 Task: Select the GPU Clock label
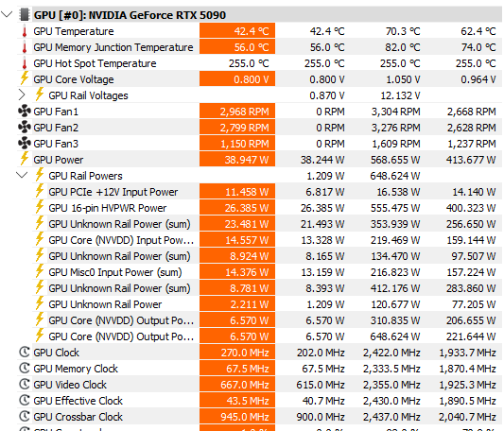coord(56,353)
